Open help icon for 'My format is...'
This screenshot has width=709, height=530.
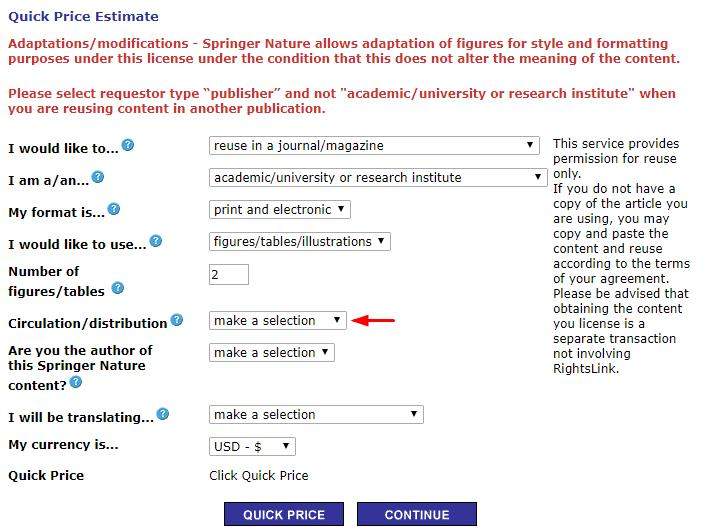click(x=113, y=209)
